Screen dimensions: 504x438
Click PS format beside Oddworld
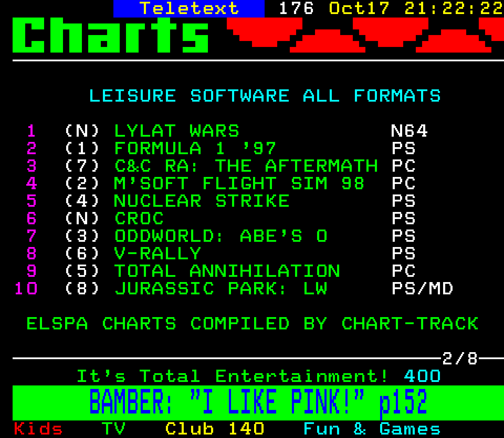tap(404, 236)
